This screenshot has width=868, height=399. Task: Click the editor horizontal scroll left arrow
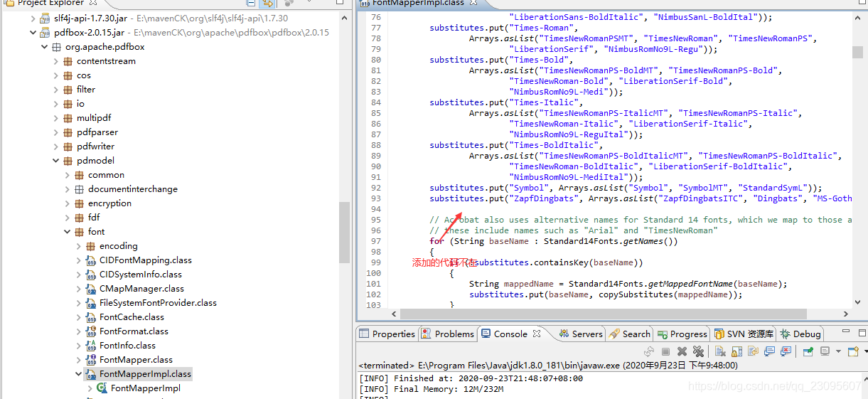coord(395,314)
